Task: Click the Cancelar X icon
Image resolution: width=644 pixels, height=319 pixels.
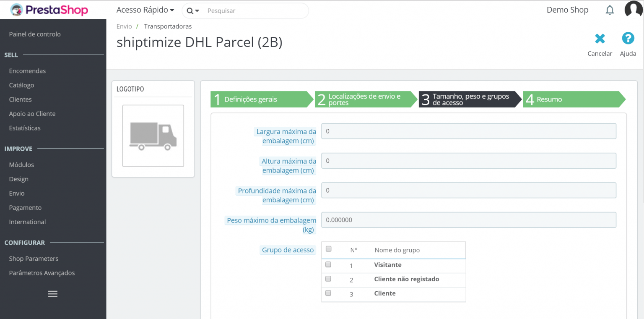Action: [x=600, y=39]
